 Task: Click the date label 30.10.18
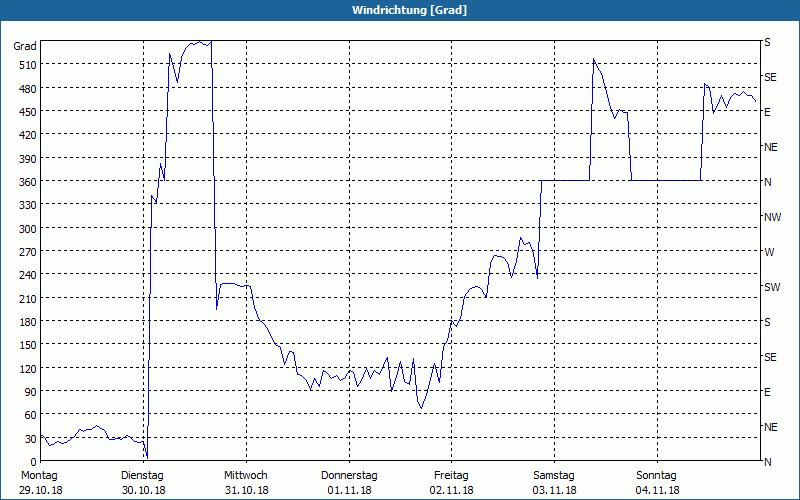(144, 490)
